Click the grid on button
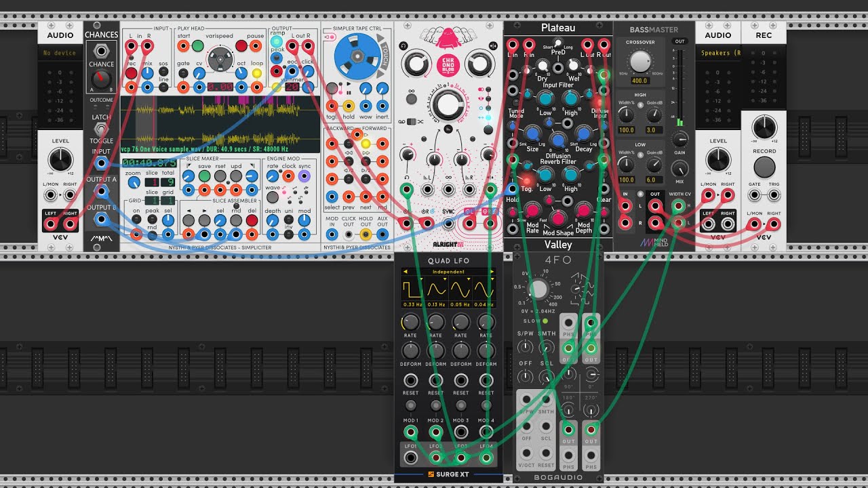 pyautogui.click(x=136, y=220)
